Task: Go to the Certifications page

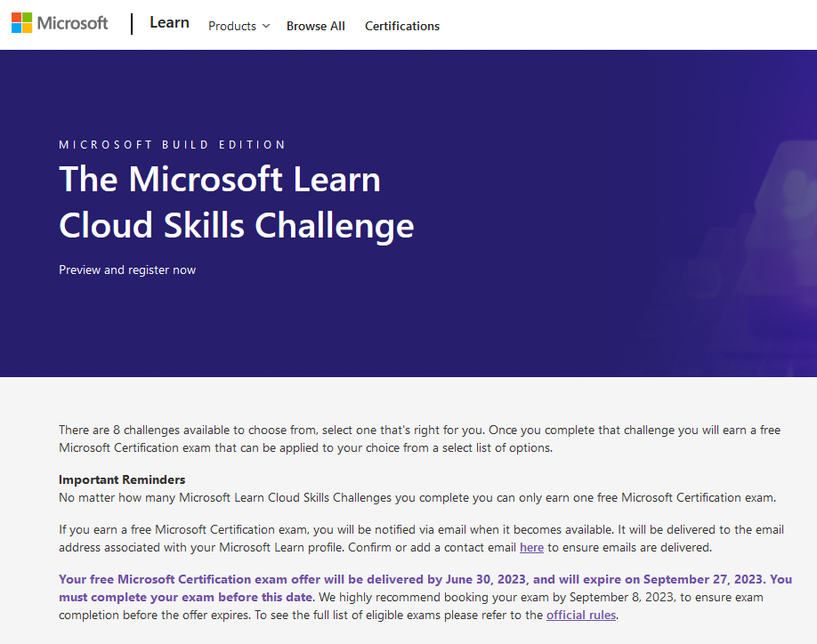Action: 402,26
